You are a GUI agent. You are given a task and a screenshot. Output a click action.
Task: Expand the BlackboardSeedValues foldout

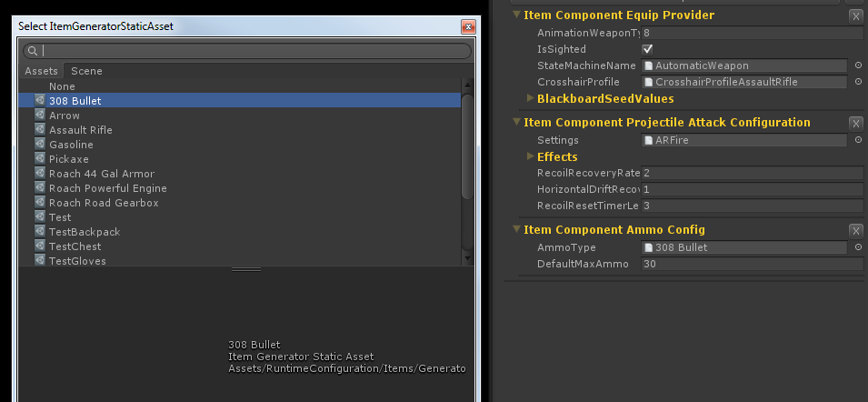point(531,98)
